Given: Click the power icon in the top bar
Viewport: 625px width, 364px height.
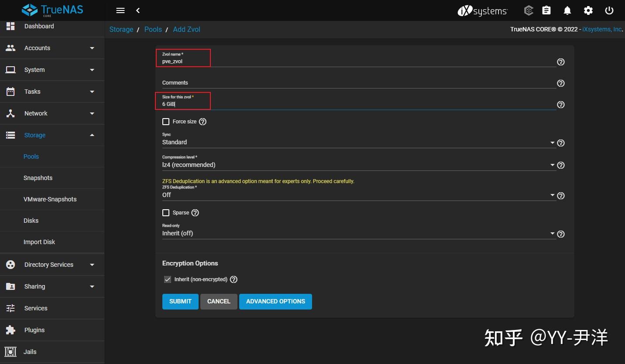Looking at the screenshot, I should [x=609, y=10].
